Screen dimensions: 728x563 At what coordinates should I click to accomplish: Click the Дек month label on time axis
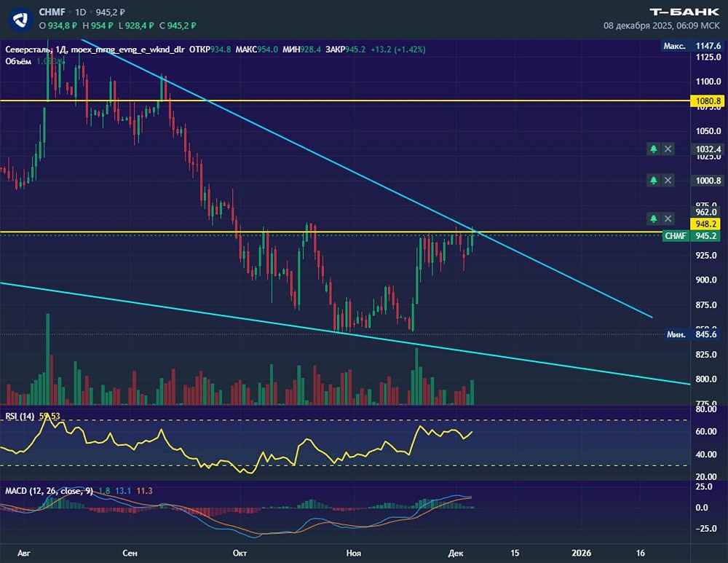[456, 553]
